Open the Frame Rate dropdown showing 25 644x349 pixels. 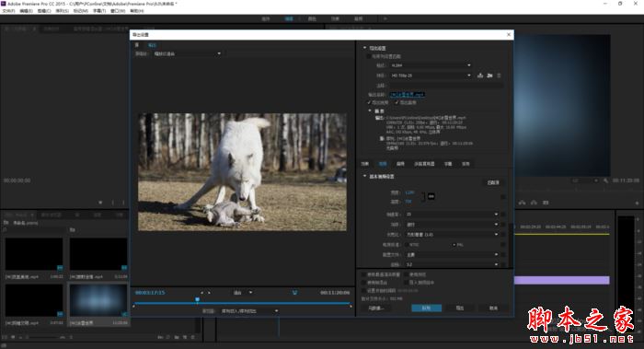tap(452, 215)
